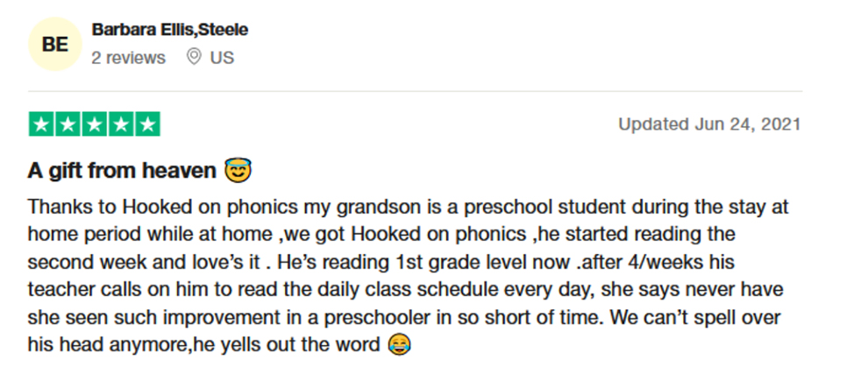Click the 'Updated Jun 24, 2021' date
Image resolution: width=868 pixels, height=374 pixels.
click(709, 123)
